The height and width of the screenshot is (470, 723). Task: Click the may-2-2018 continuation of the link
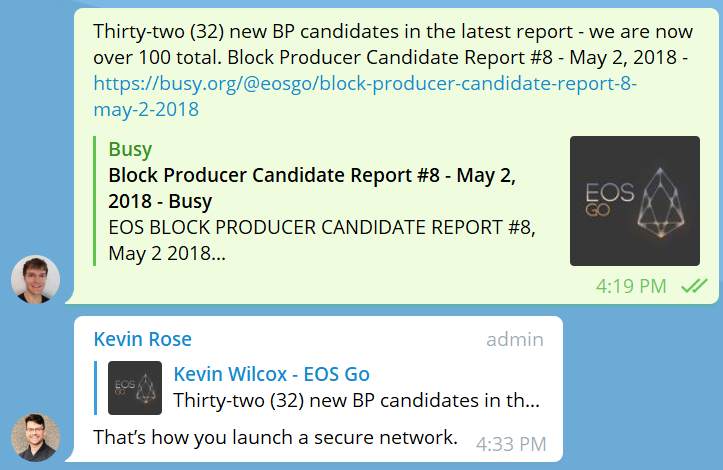(146, 110)
